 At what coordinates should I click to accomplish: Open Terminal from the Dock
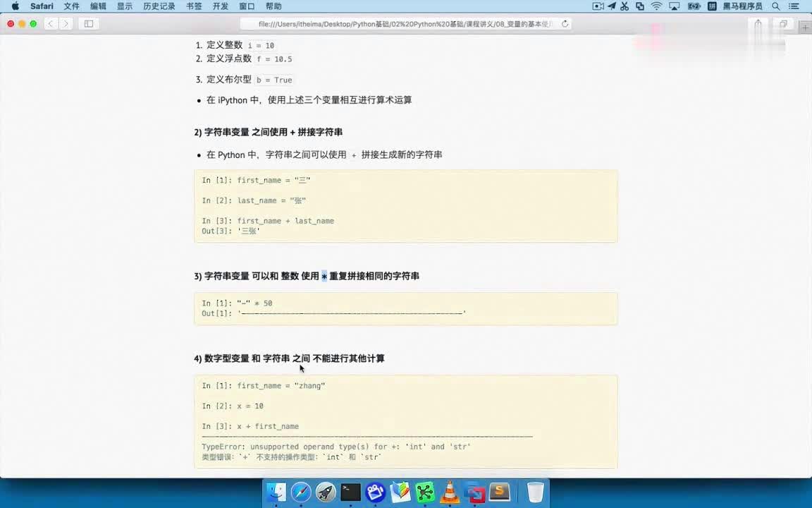(350, 492)
